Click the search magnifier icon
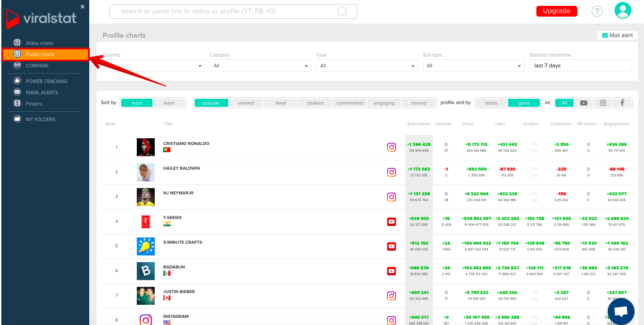Screen dimensions: 644x325 [343, 12]
